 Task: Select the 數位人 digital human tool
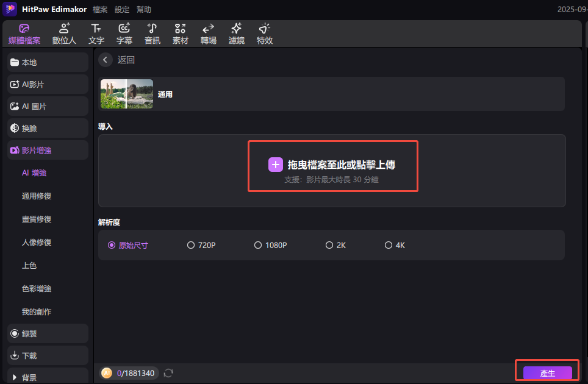[x=64, y=34]
